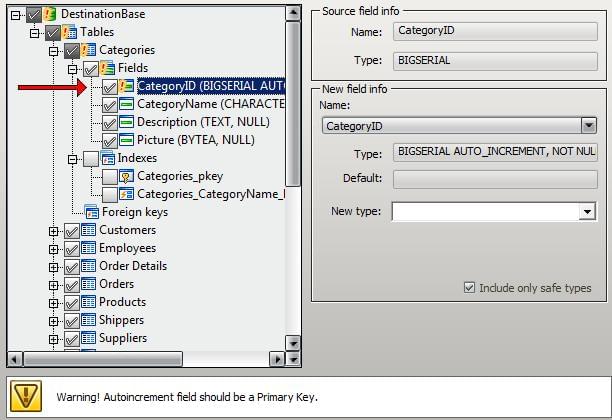The width and height of the screenshot is (612, 420).
Task: Check the Indexes checkbox
Action: coord(91,159)
